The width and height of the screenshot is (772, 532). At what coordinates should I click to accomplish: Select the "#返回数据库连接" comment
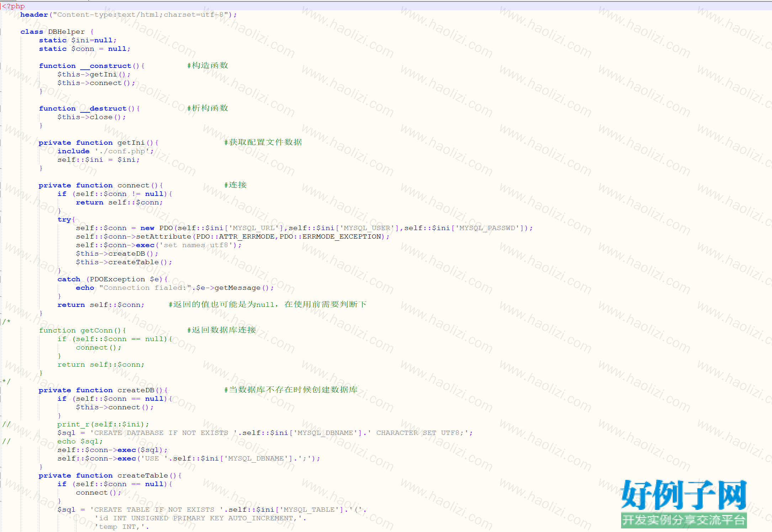221,330
